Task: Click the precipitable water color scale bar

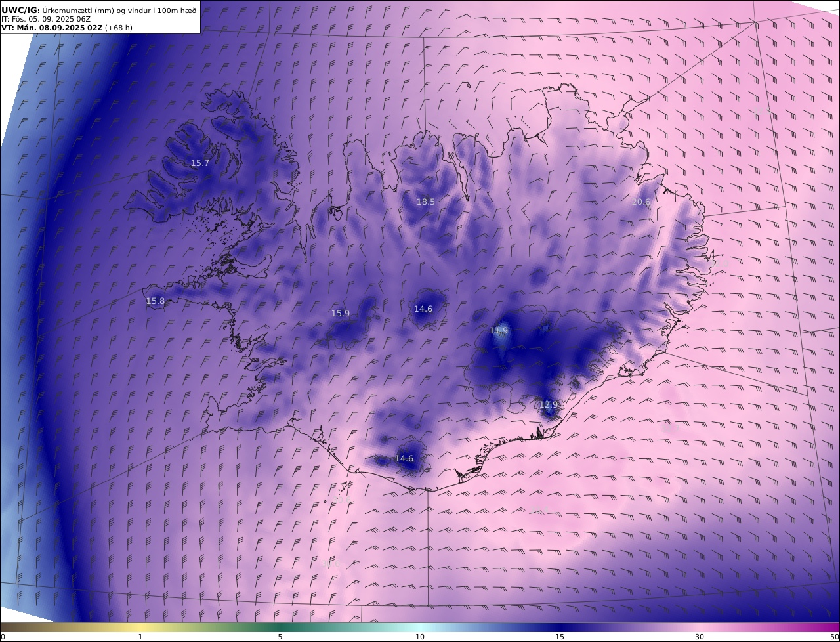Action: [420, 627]
